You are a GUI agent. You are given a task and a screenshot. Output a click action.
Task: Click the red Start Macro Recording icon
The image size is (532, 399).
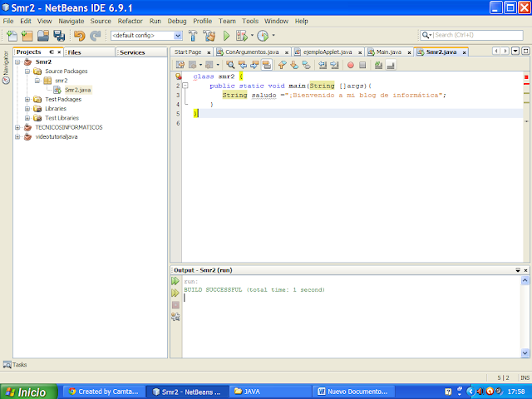(x=351, y=65)
